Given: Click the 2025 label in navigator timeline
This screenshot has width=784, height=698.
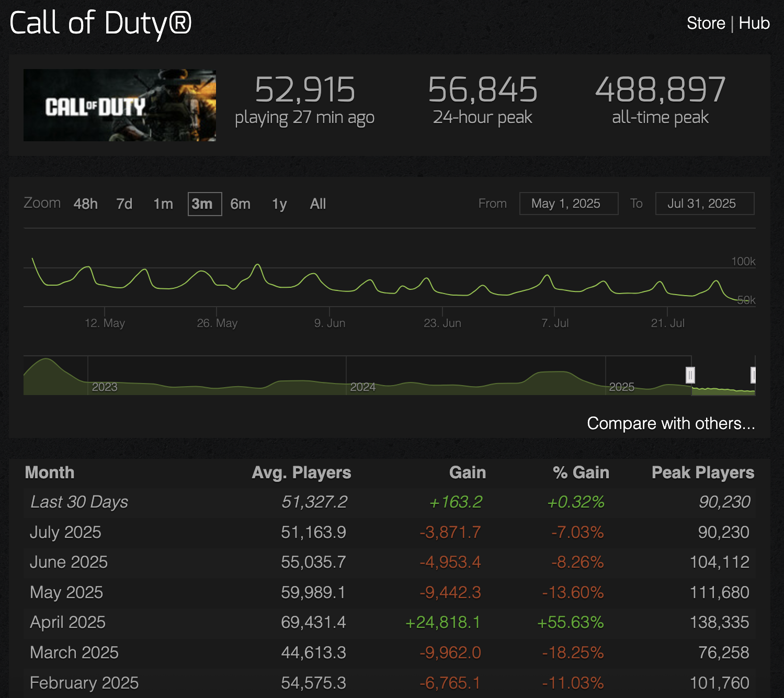Looking at the screenshot, I should (x=621, y=387).
